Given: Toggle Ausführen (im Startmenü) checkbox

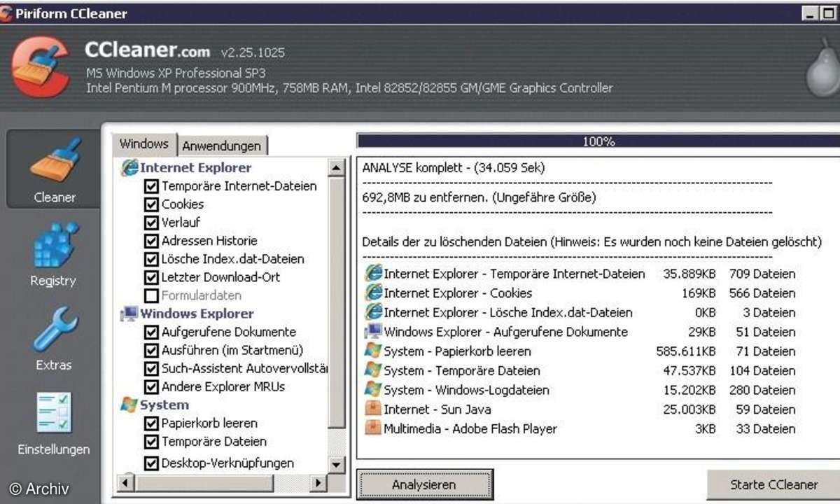Looking at the screenshot, I should [x=150, y=350].
